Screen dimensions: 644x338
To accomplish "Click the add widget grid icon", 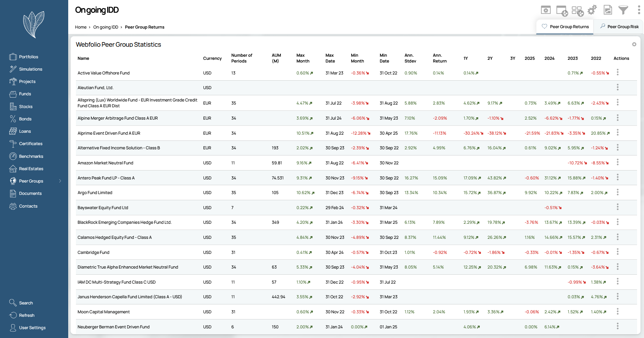I will point(577,11).
